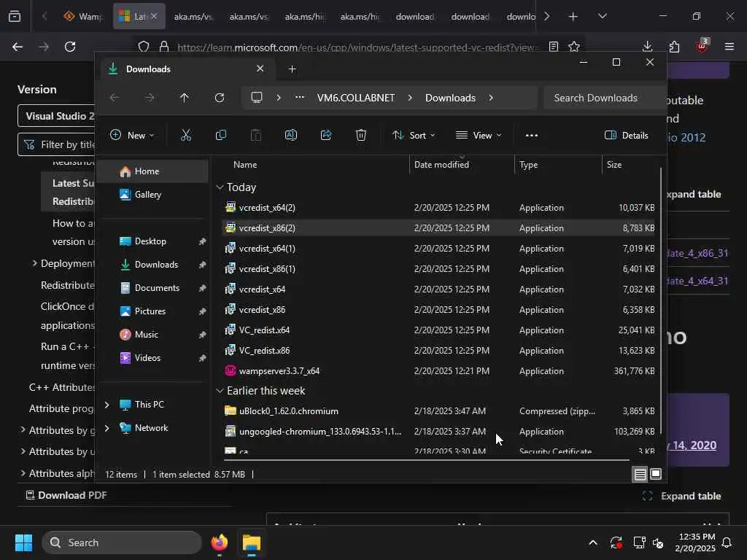Select the wampserver3.3.7_x64 file
This screenshot has height=560, width=747.
click(x=438, y=371)
